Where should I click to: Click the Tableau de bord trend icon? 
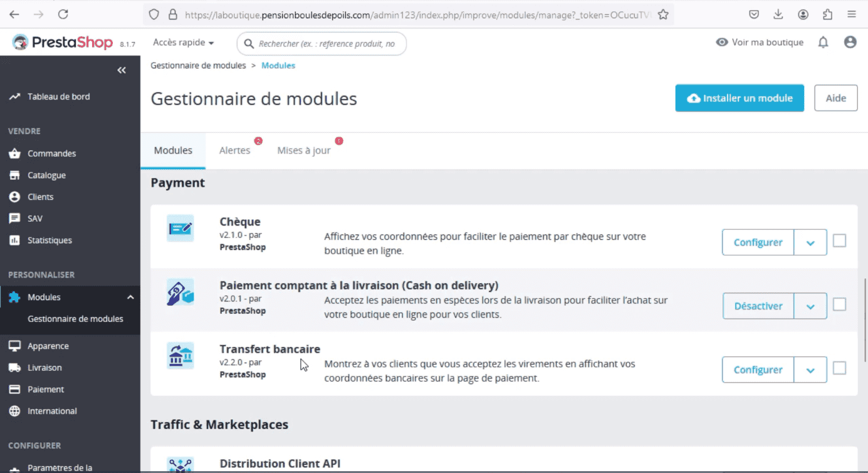point(14,96)
